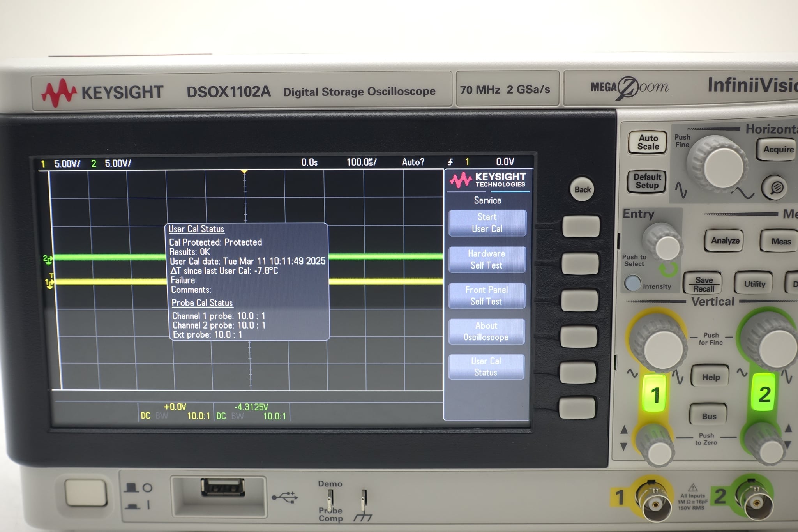Tap the rising edge trigger icon

point(450,162)
